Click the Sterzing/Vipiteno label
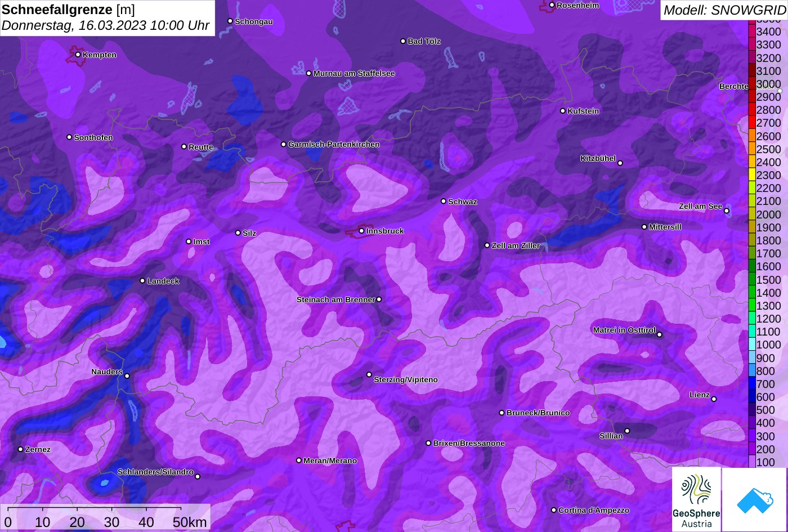 [406, 379]
